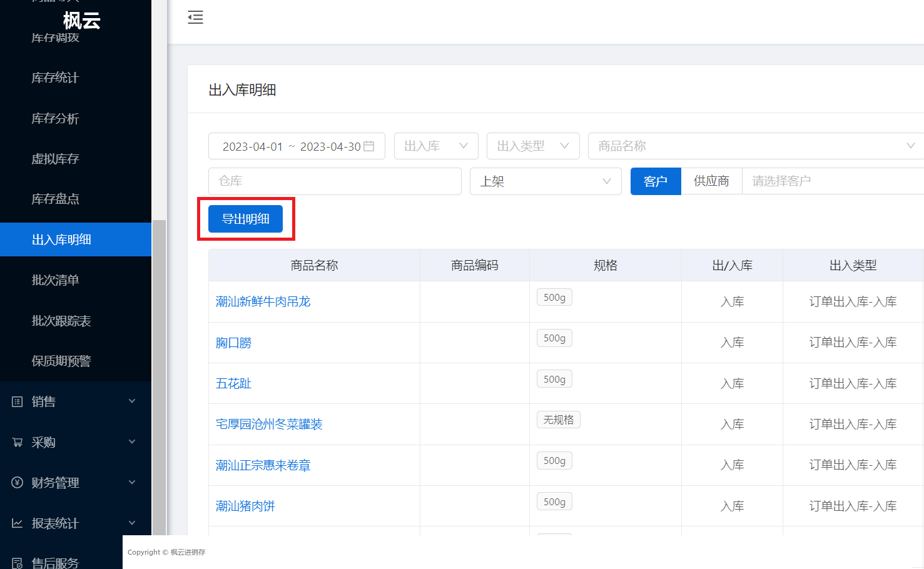The height and width of the screenshot is (569, 924).
Task: Click the 无规格 spec tag
Action: [x=559, y=420]
